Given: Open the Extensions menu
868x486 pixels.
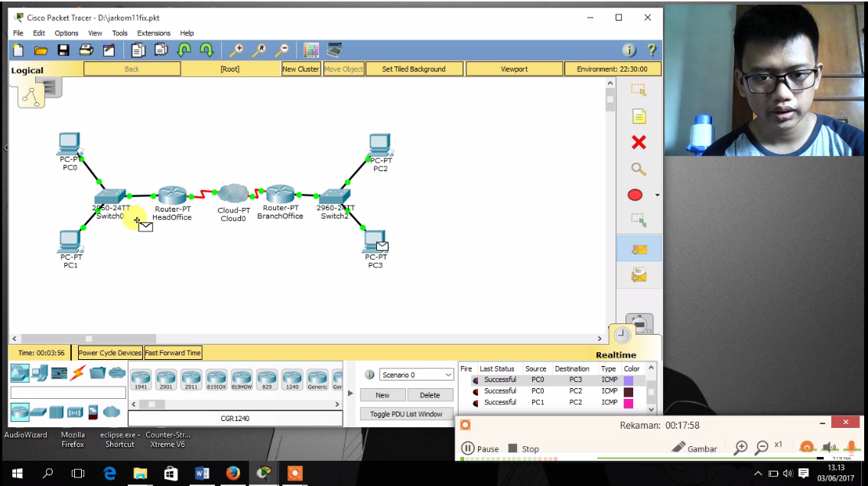Looking at the screenshot, I should tap(154, 33).
